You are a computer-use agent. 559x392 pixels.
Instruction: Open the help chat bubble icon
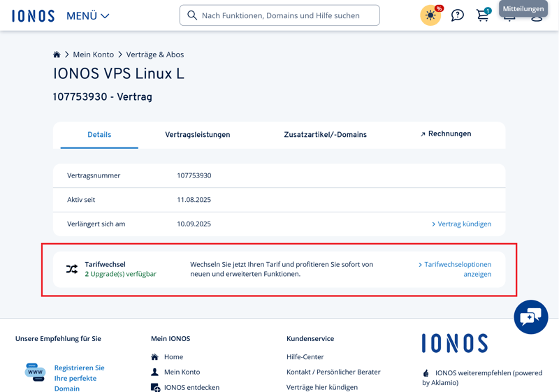point(457,15)
